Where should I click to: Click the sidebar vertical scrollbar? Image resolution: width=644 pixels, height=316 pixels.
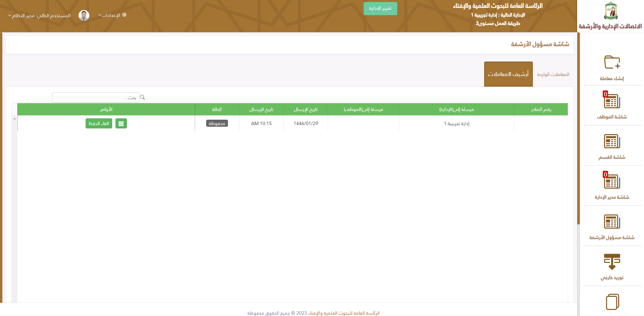pyautogui.click(x=578, y=128)
